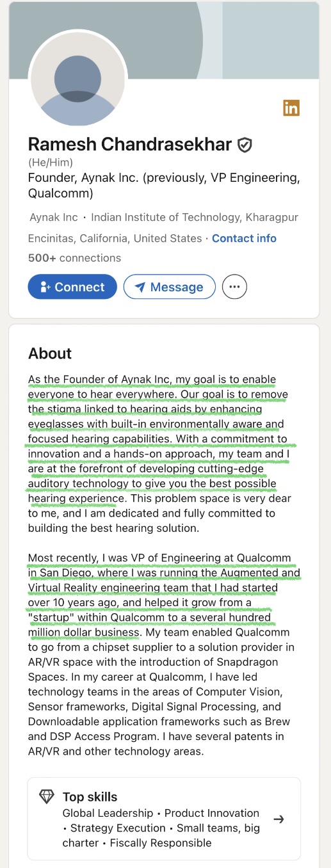
Task: Click the About section heading
Action: (50, 353)
